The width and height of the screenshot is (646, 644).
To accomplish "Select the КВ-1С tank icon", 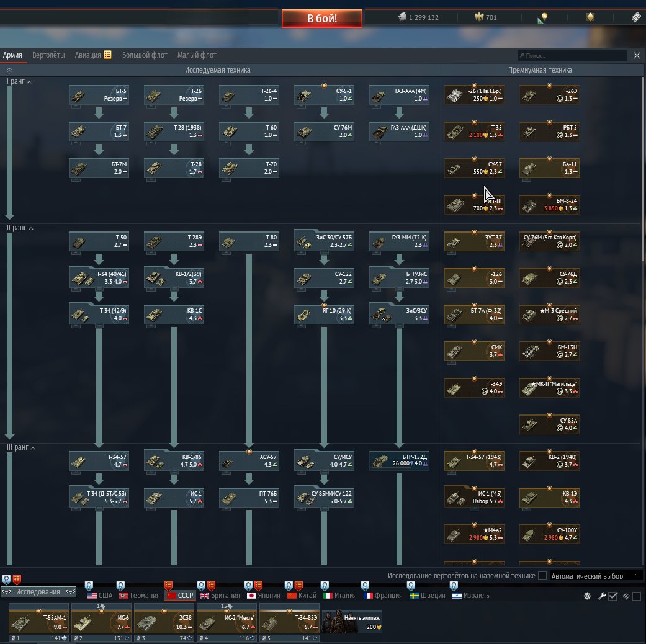I will tap(174, 314).
